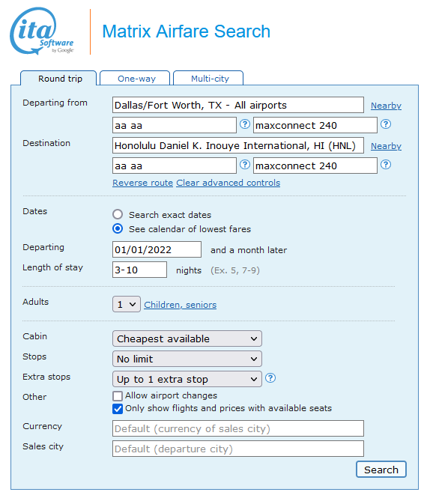This screenshot has width=424, height=504.
Task: Expand the Extra stops dropdown
Action: pos(187,379)
